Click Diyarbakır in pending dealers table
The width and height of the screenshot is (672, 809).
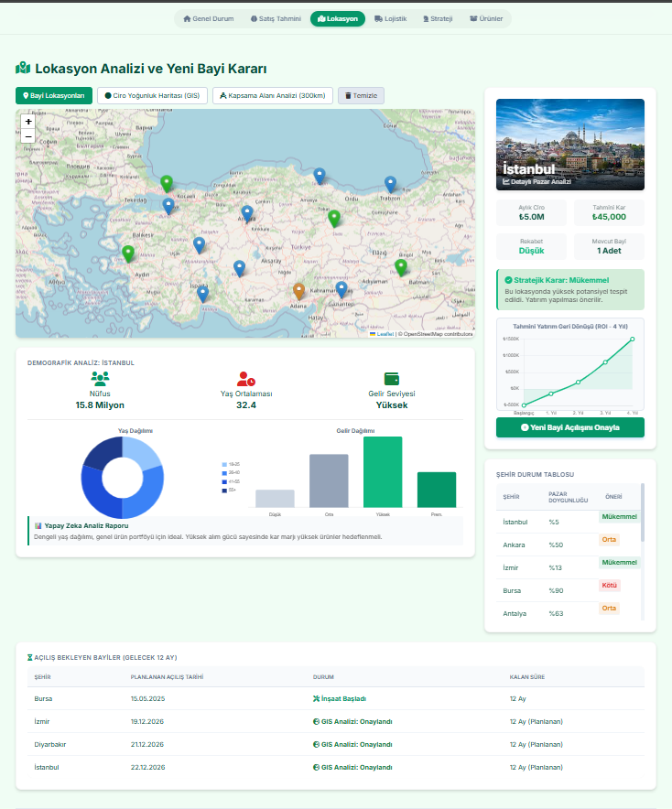[50, 745]
